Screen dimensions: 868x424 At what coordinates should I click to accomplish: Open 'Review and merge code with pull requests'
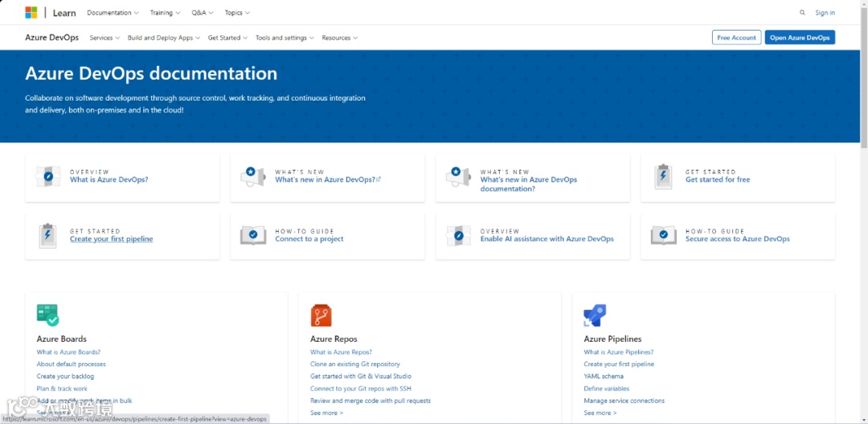371,401
